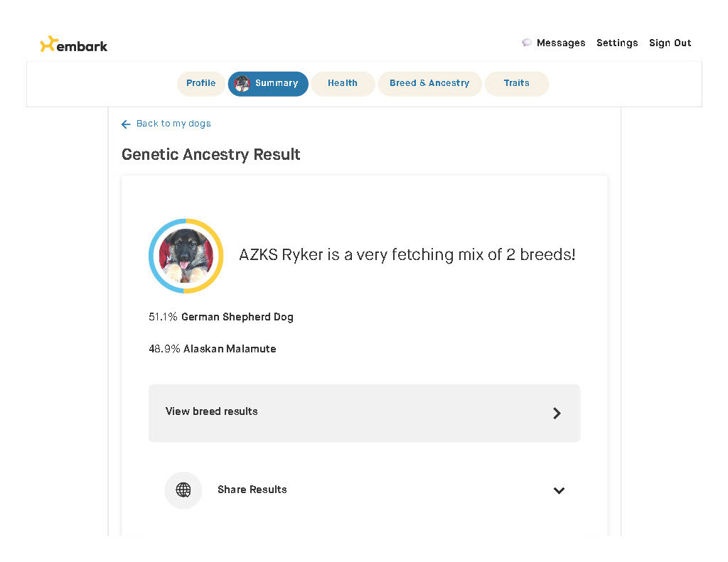This screenshot has width=728, height=562.
Task: Click Ryker's puppy profile photo
Action: [186, 256]
